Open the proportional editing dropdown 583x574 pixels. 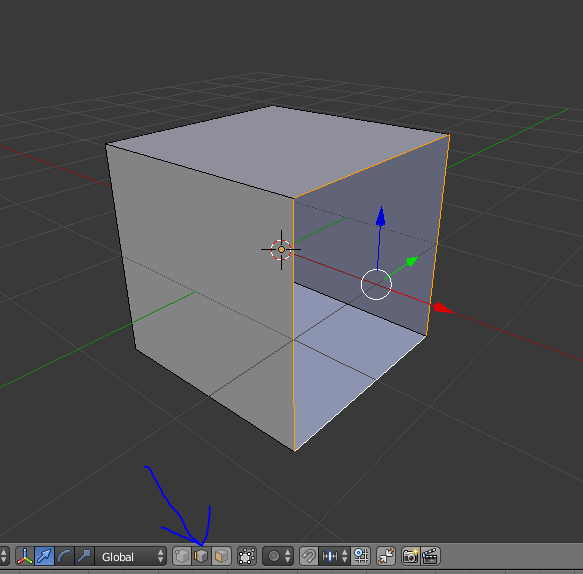click(278, 556)
